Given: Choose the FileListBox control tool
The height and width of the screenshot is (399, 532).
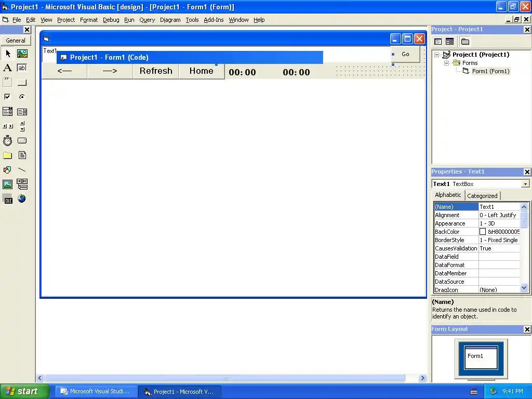Looking at the screenshot, I should point(22,155).
